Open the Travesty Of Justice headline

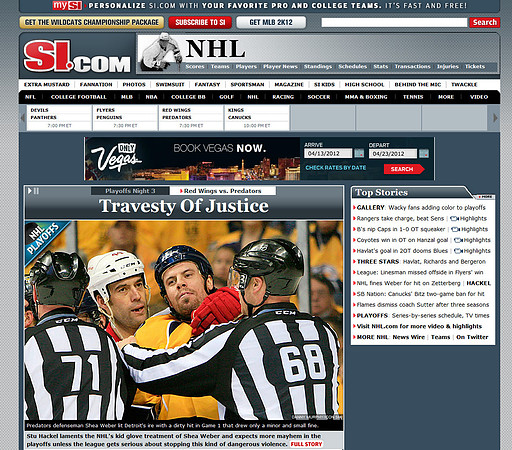click(184, 206)
